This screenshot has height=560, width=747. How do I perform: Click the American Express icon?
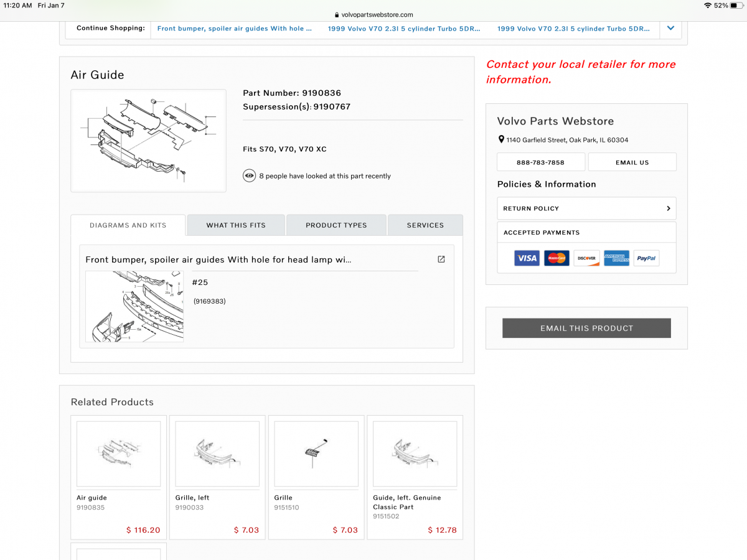click(616, 258)
